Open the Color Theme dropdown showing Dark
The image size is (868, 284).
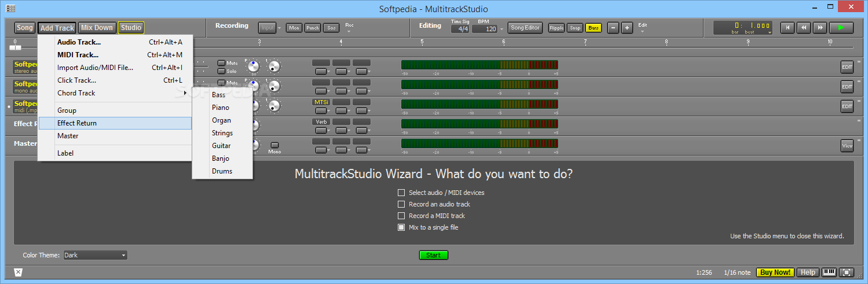coord(95,255)
